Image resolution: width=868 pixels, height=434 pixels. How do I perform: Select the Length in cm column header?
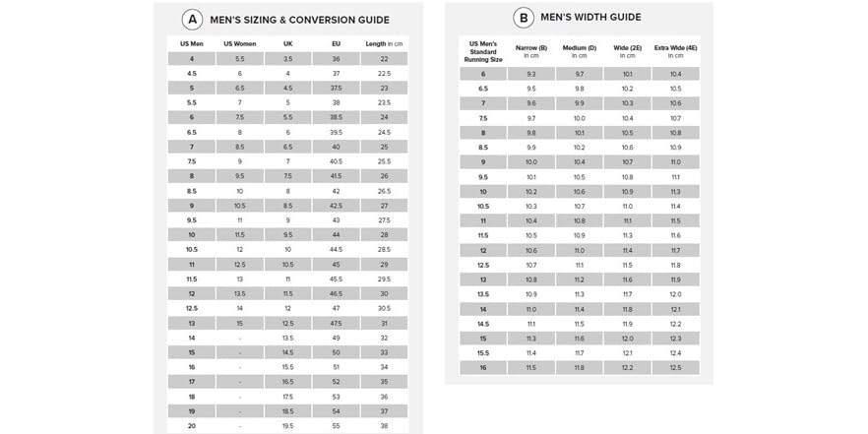[x=384, y=44]
